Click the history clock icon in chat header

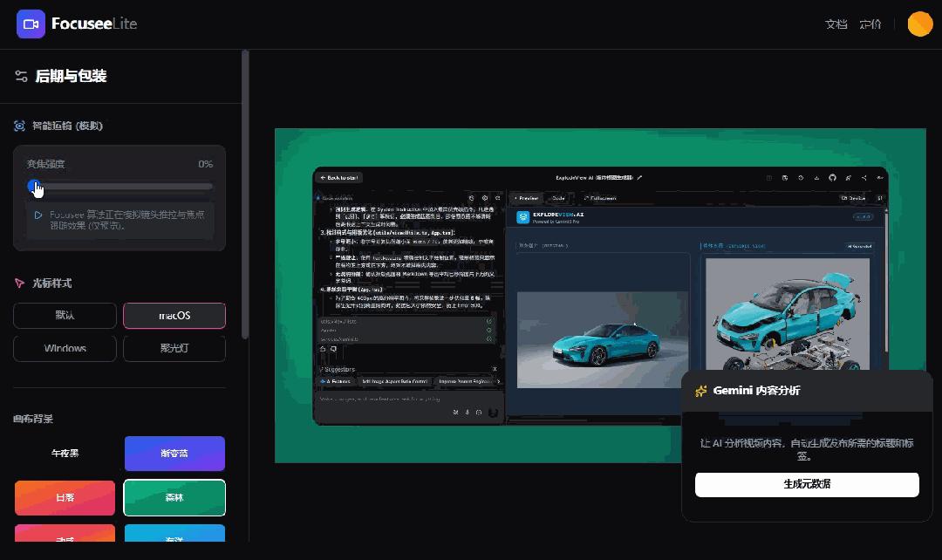pos(472,198)
